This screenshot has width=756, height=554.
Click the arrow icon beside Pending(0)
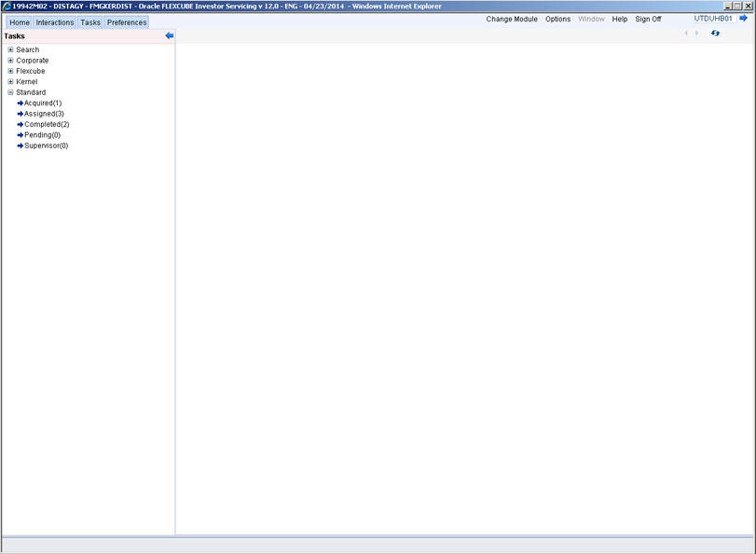click(21, 135)
